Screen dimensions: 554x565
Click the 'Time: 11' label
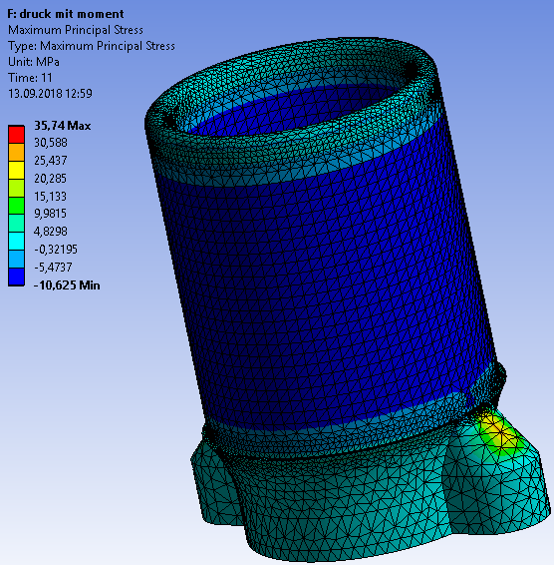click(x=30, y=78)
